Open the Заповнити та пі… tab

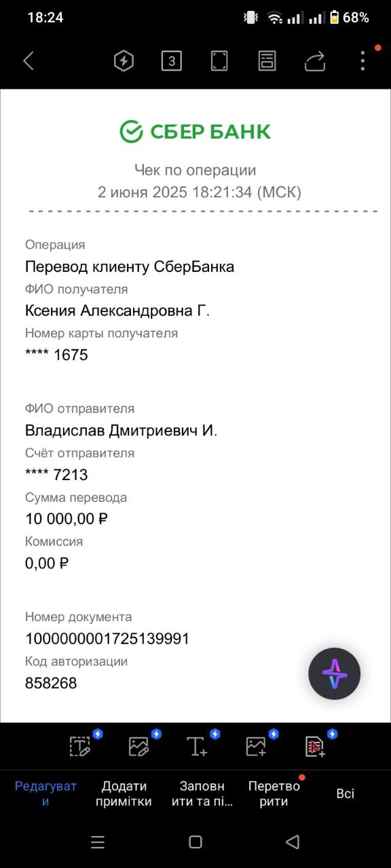tap(202, 793)
